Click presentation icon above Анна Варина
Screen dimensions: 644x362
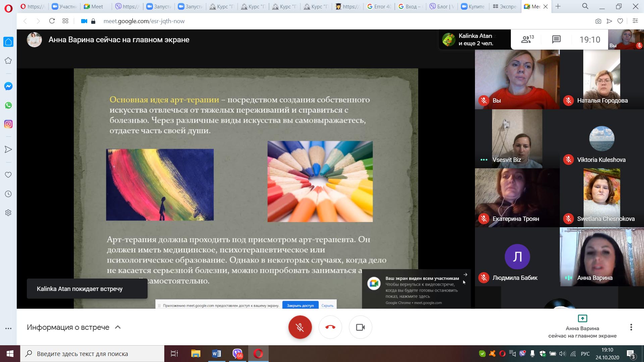pyautogui.click(x=582, y=318)
